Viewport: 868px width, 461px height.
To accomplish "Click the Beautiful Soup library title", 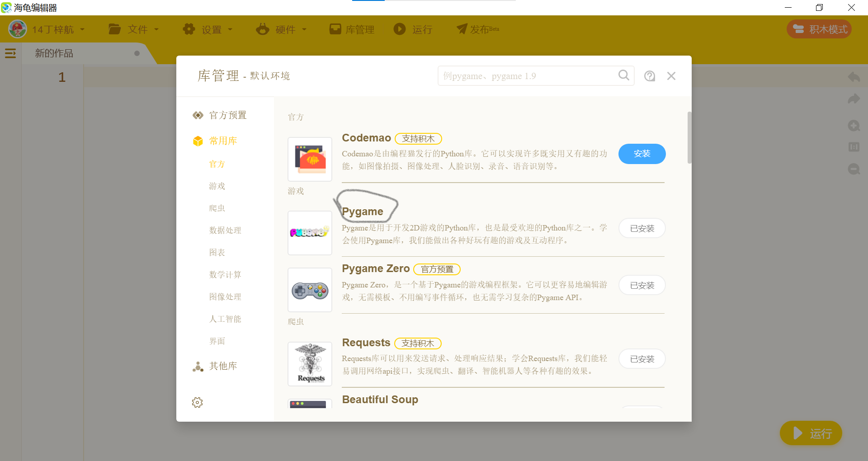I will click(380, 400).
